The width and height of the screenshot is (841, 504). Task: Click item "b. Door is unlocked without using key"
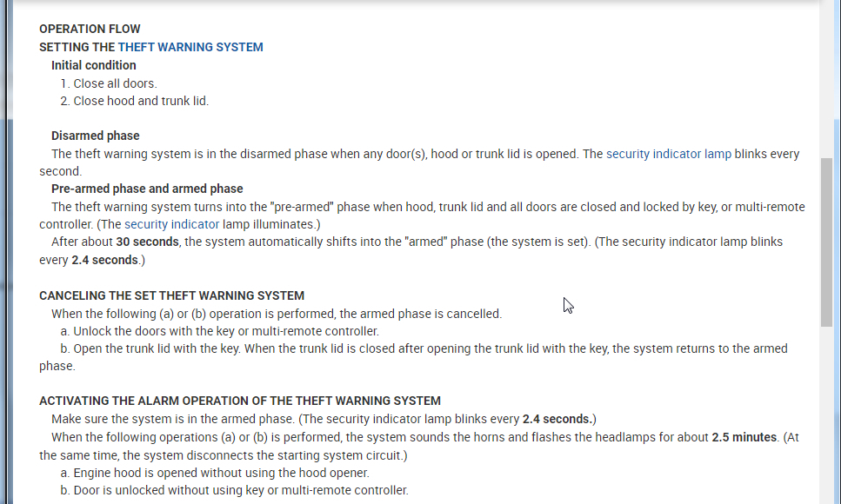[234, 490]
